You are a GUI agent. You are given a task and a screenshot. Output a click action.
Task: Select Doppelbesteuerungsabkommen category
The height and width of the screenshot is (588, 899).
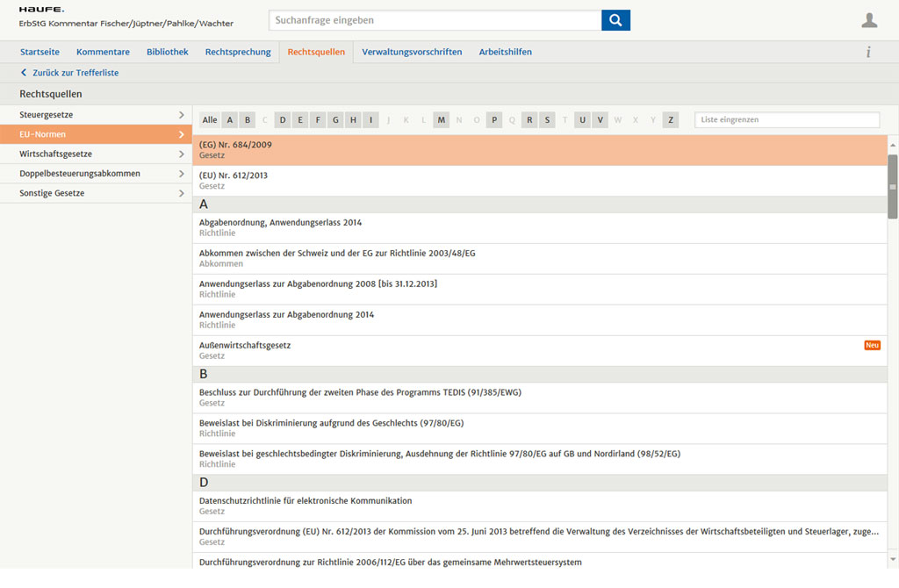tap(97, 174)
